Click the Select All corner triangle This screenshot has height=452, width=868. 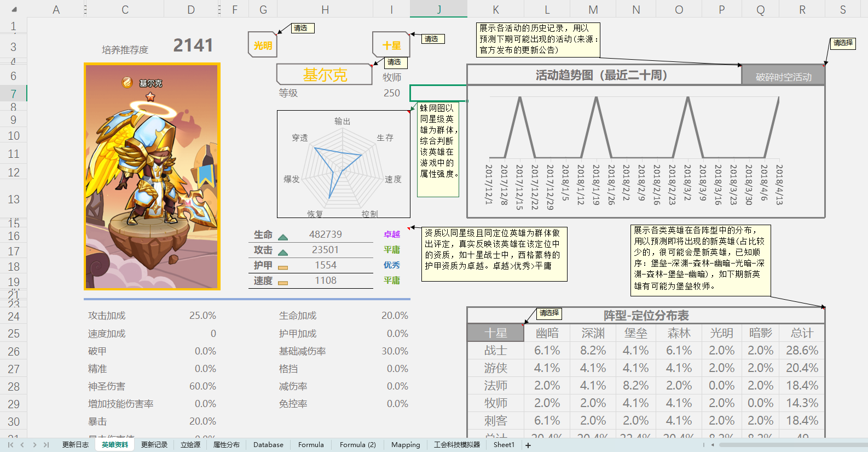click(x=14, y=9)
